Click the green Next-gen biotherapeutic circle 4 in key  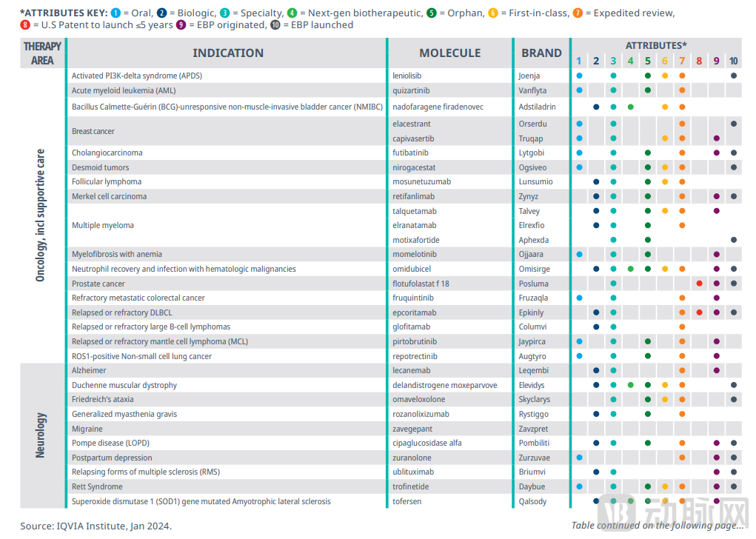(x=292, y=13)
